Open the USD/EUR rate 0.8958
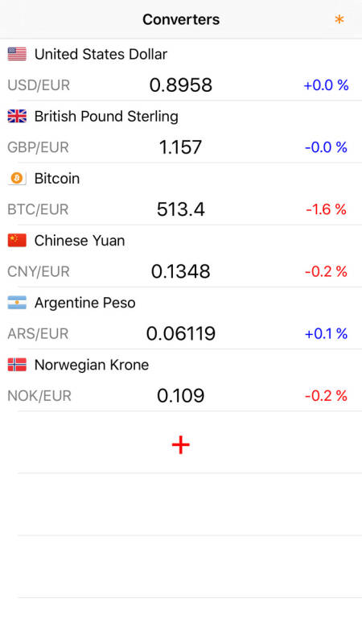Screen dimensions: 362x644 coord(180,85)
